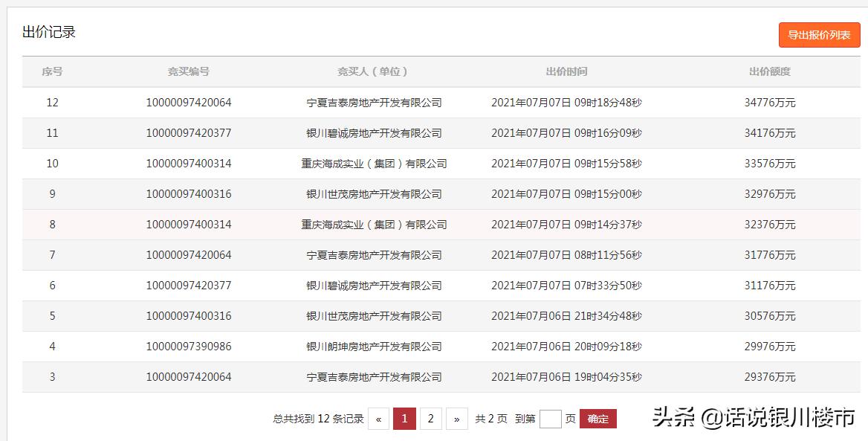Click 总共找到 12 条记录 summary text
Viewport: 868px width, 441px height.
pyautogui.click(x=318, y=419)
